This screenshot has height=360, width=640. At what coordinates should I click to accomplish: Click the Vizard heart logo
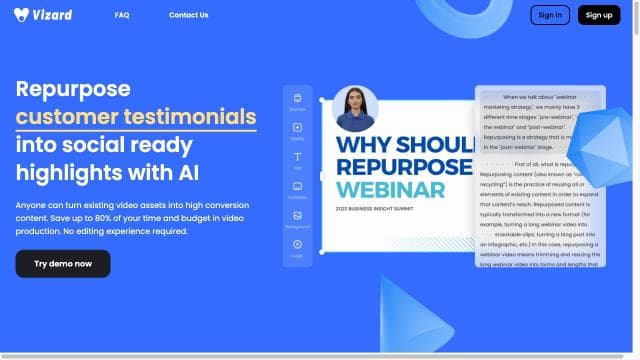point(21,15)
